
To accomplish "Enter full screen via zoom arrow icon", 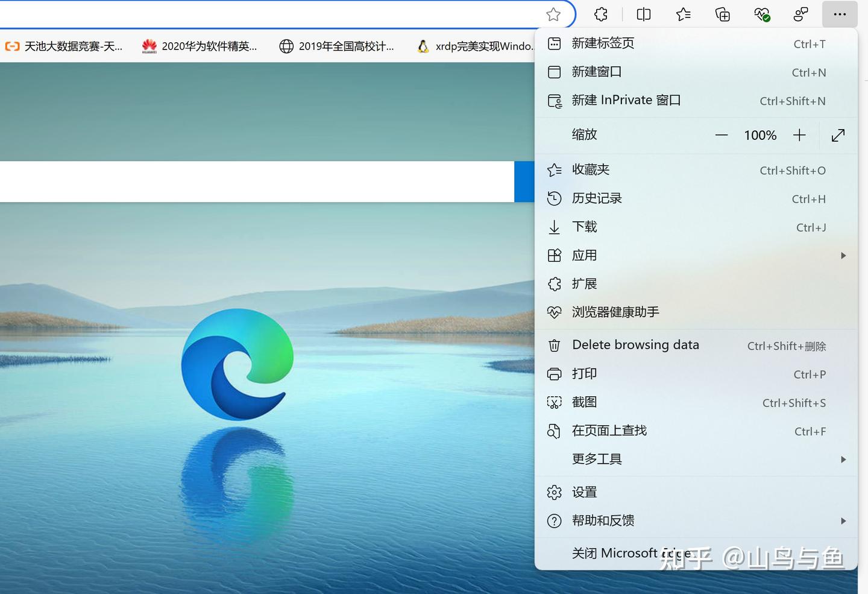I will (838, 135).
